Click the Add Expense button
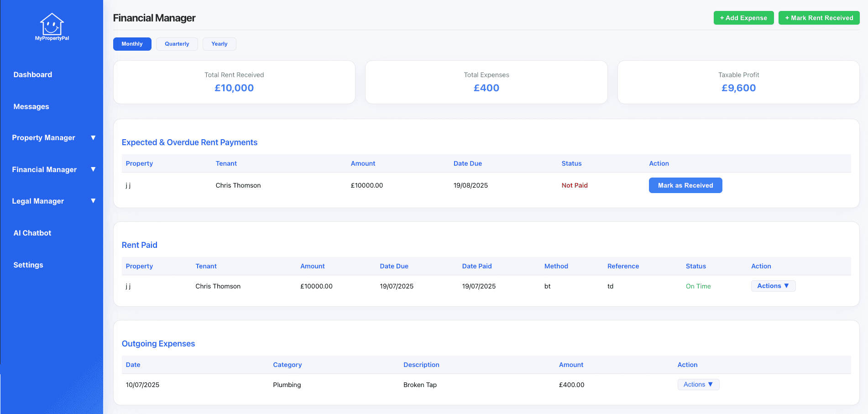This screenshot has height=414, width=868. click(x=744, y=18)
